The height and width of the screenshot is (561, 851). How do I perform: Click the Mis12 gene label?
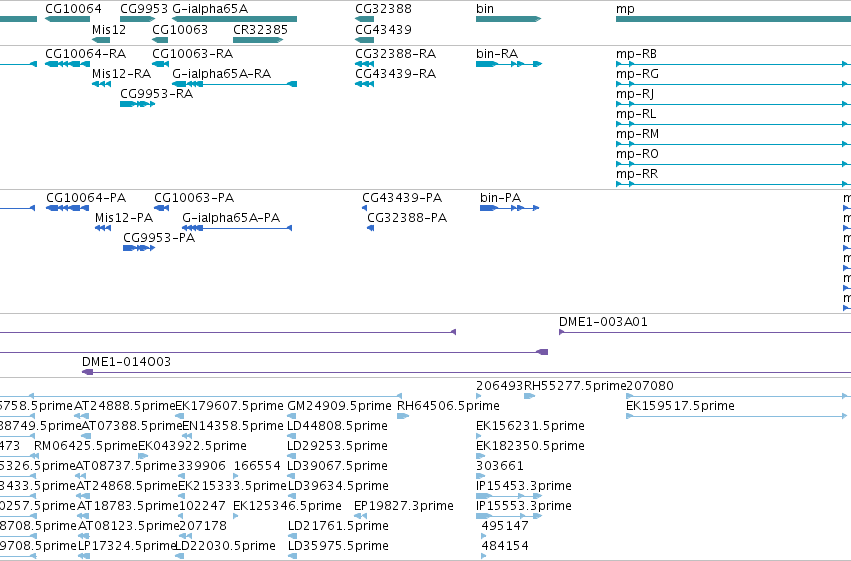(109, 29)
